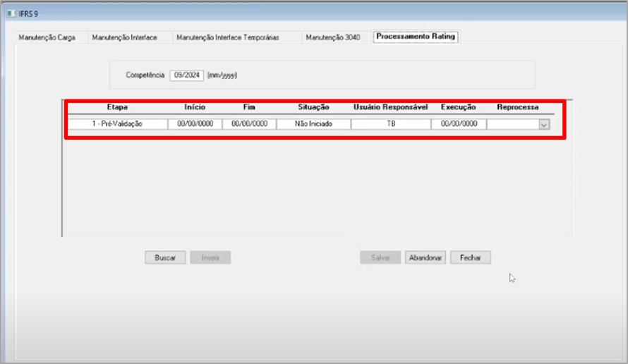Click the Início cell showing 00/00/0000
Image resolution: width=628 pixels, height=364 pixels.
(195, 124)
